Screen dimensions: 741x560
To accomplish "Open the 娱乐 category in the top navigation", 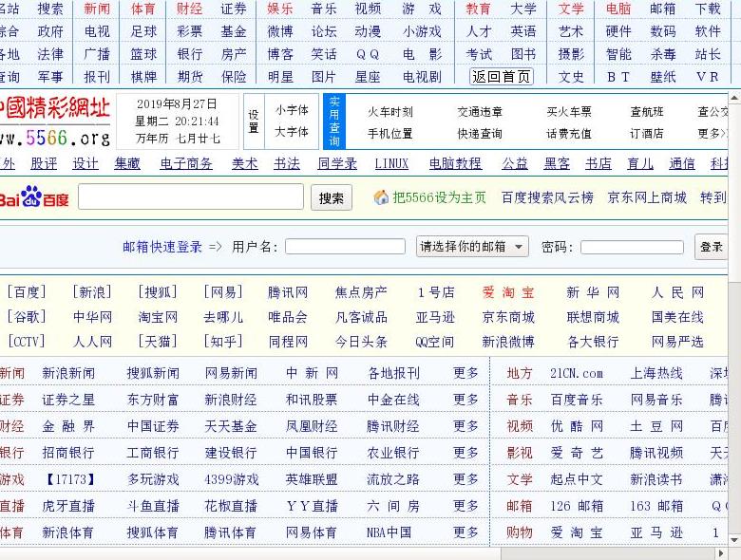I will [x=280, y=9].
